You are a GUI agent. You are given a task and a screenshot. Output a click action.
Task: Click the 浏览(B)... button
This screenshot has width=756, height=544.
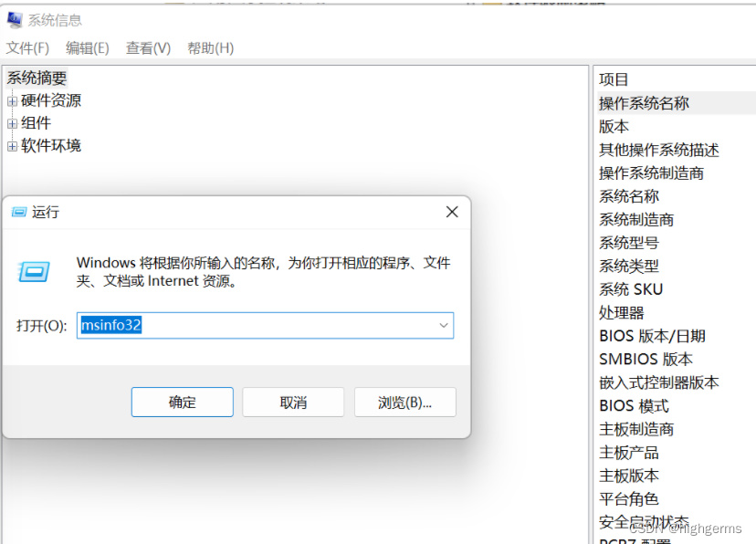click(x=405, y=403)
